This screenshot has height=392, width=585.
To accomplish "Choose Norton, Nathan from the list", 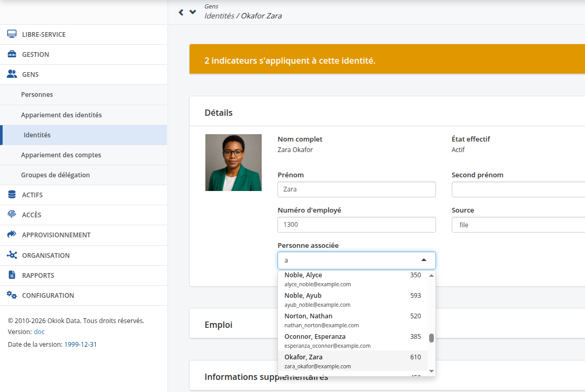I will [353, 320].
